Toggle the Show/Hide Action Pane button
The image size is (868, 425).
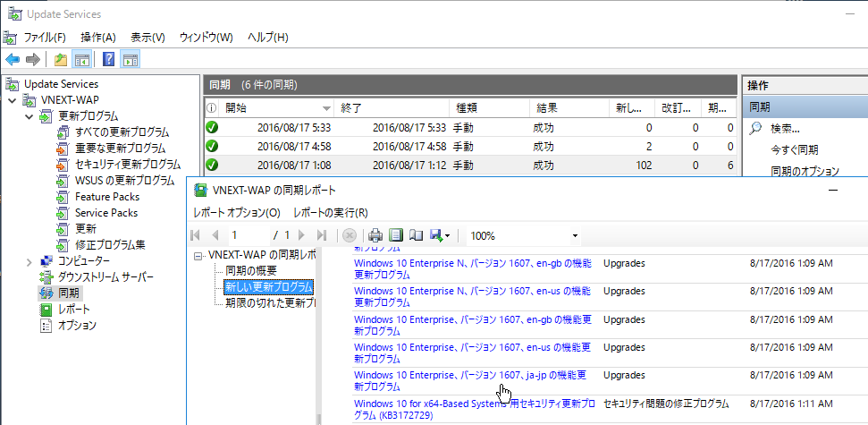click(x=131, y=59)
